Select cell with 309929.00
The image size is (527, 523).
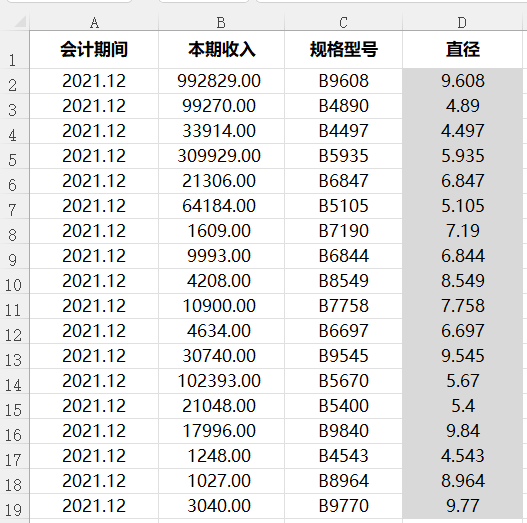coord(221,156)
